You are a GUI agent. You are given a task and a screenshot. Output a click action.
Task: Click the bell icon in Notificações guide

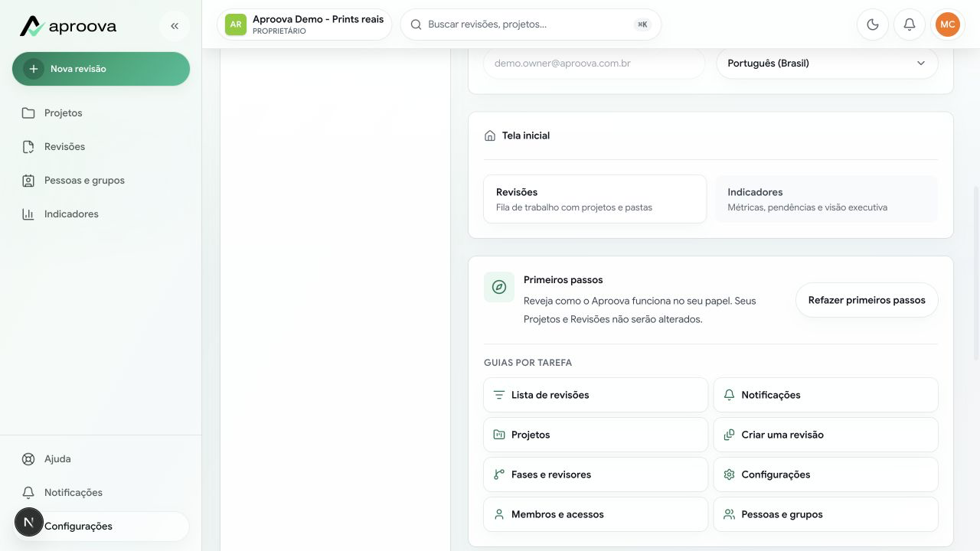click(729, 395)
